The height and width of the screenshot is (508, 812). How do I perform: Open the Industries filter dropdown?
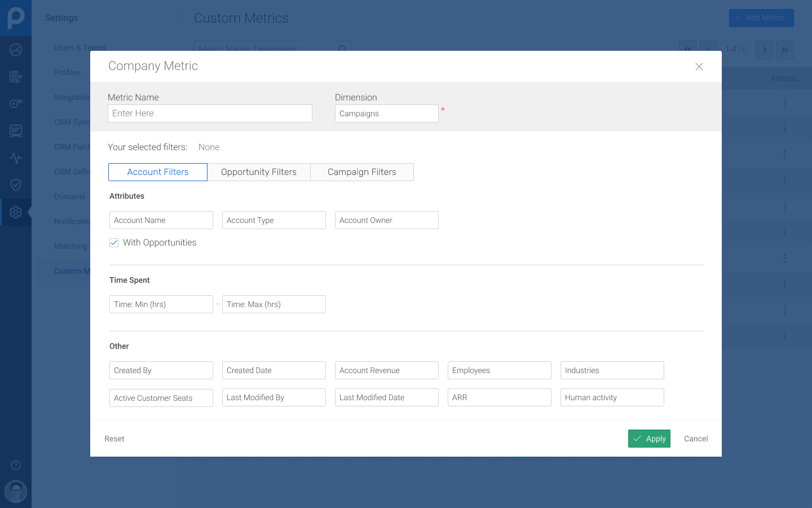point(612,370)
